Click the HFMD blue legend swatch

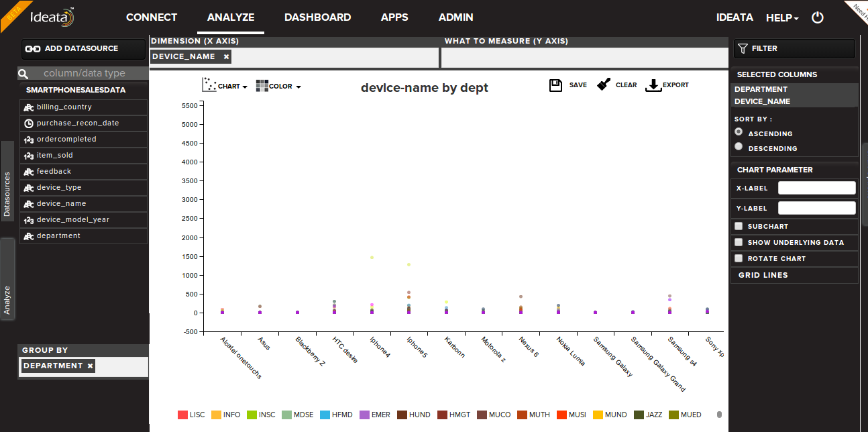325,415
